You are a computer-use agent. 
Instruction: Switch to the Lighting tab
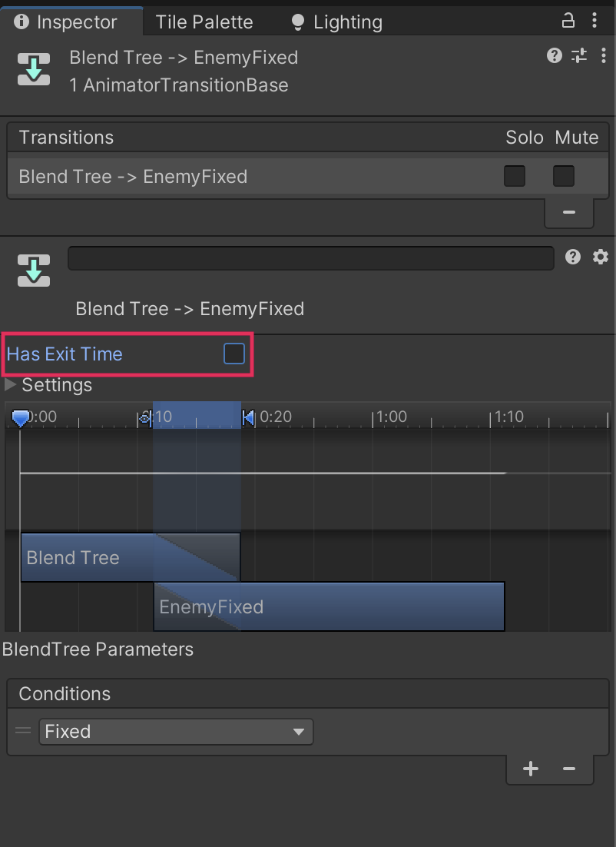[338, 22]
